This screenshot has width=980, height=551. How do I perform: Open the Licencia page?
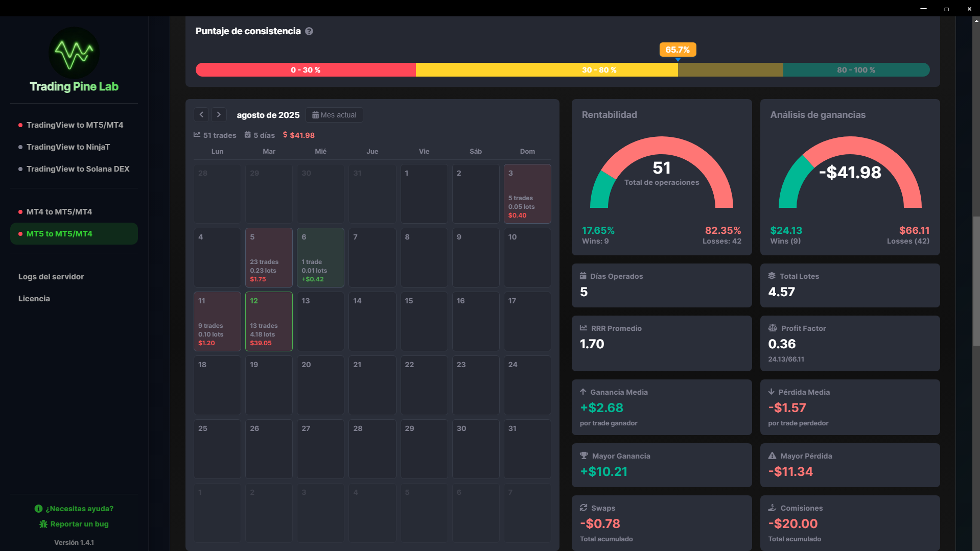34,299
